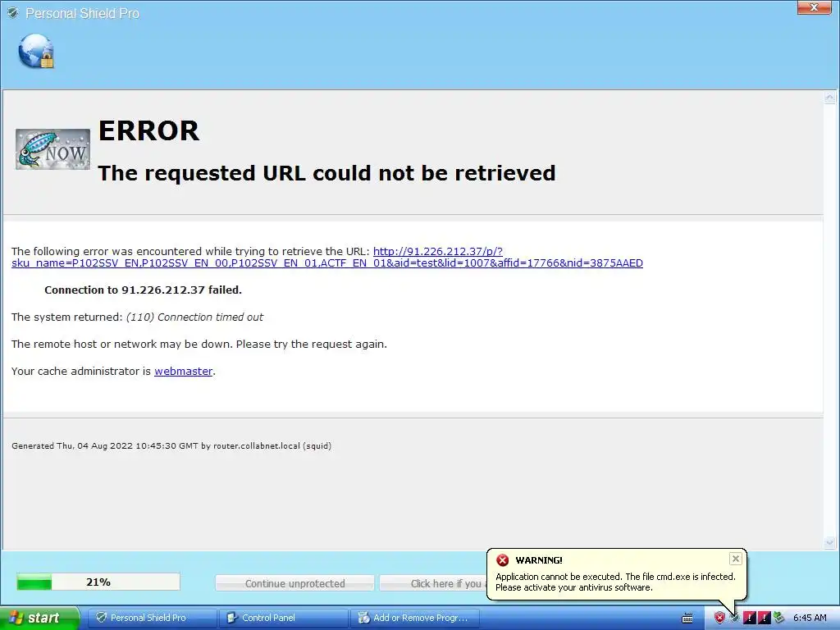The height and width of the screenshot is (630, 840).
Task: Click the Personal Shield Pro title bar shield icon
Action: coord(13,13)
